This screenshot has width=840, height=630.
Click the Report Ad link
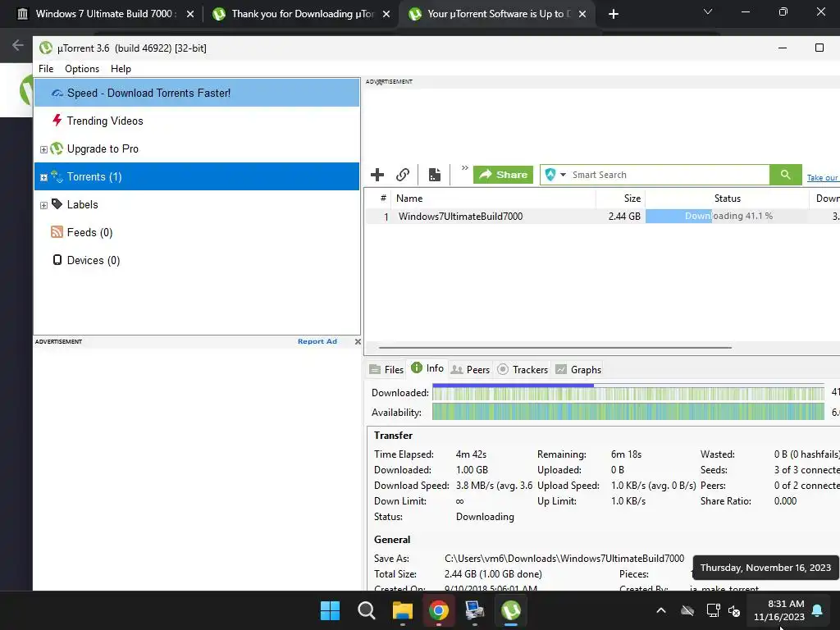click(317, 341)
